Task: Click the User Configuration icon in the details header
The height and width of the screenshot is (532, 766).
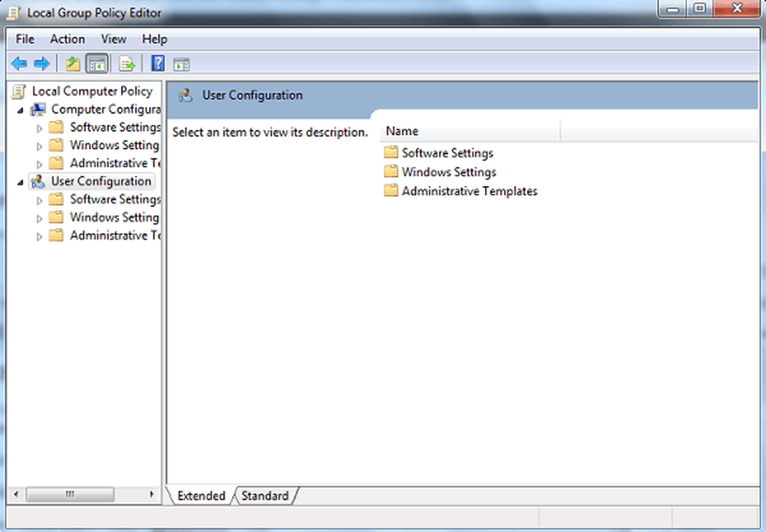Action: (185, 95)
